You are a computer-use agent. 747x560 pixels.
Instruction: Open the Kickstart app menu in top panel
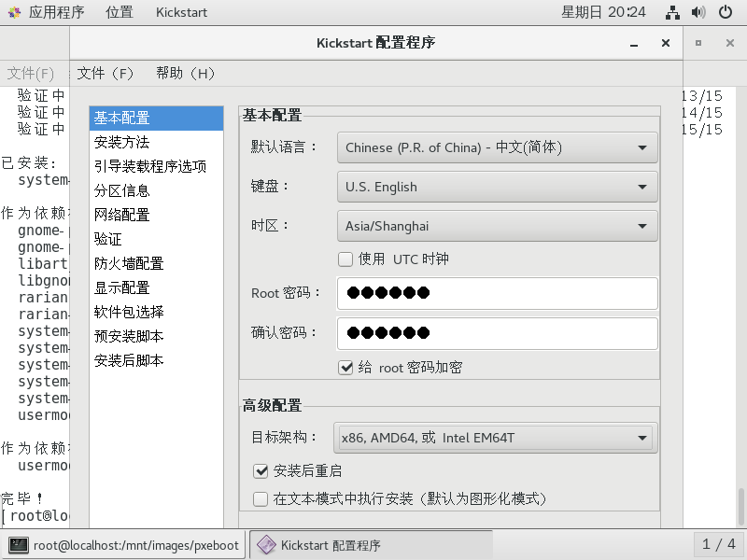[x=181, y=12]
